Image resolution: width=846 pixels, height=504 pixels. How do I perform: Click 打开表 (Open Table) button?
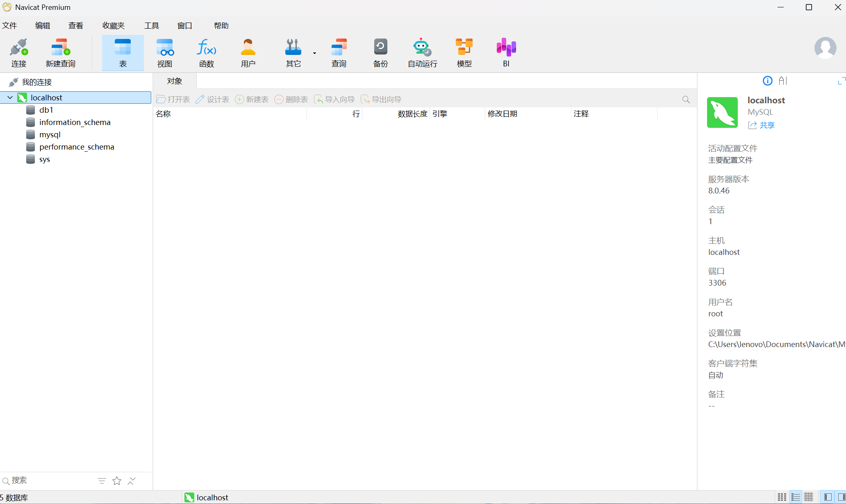173,99
